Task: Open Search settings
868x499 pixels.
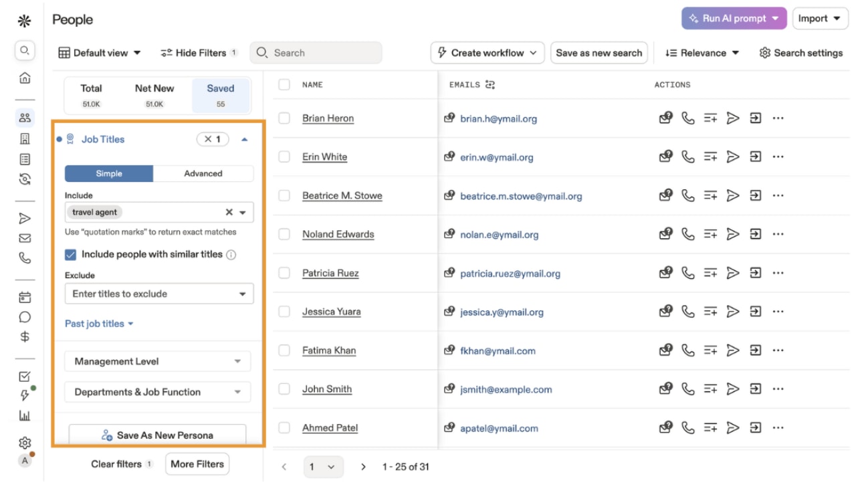Action: tap(801, 53)
